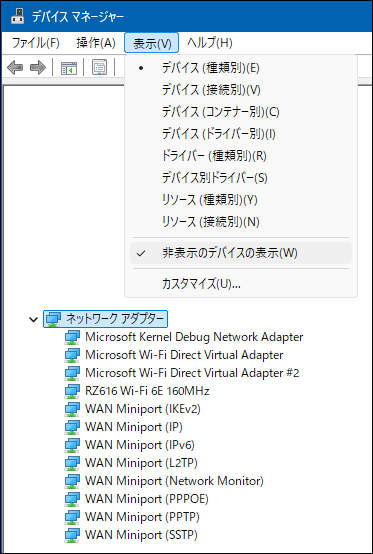Click the Forward arrow toolbar icon

38,67
